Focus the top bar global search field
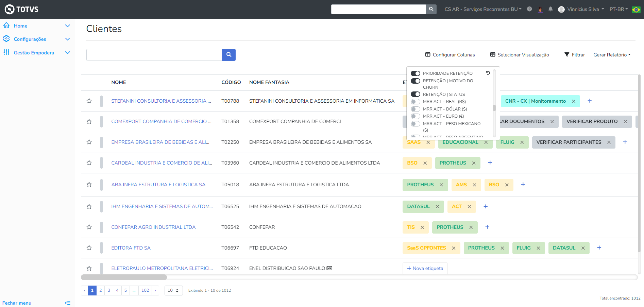 [378, 9]
